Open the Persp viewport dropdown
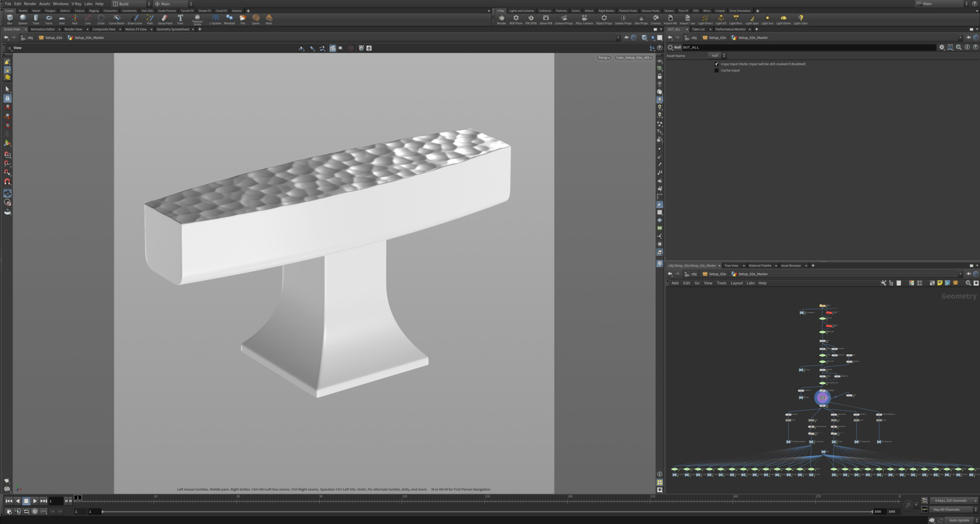The width and height of the screenshot is (980, 524). (x=604, y=58)
